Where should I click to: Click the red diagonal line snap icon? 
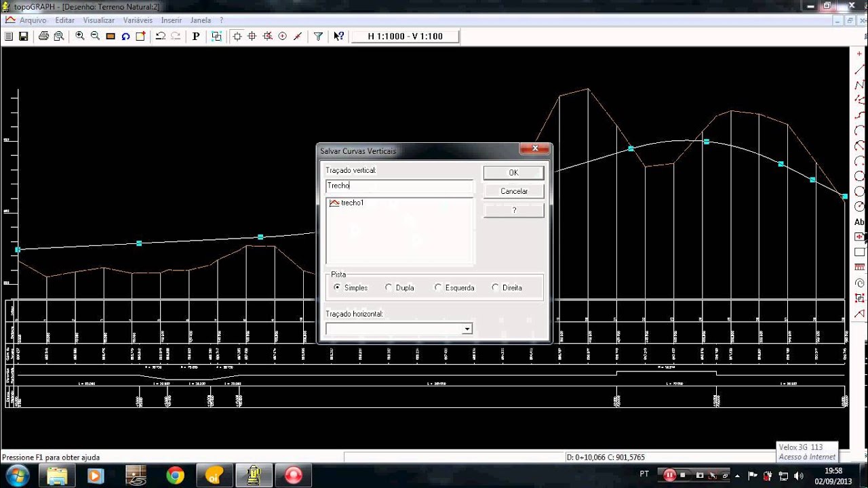(297, 37)
